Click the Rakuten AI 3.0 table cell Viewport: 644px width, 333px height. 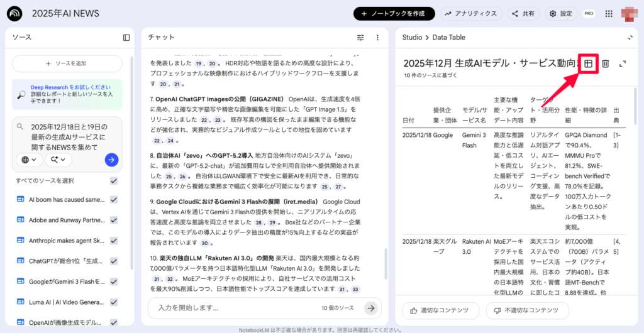click(477, 246)
